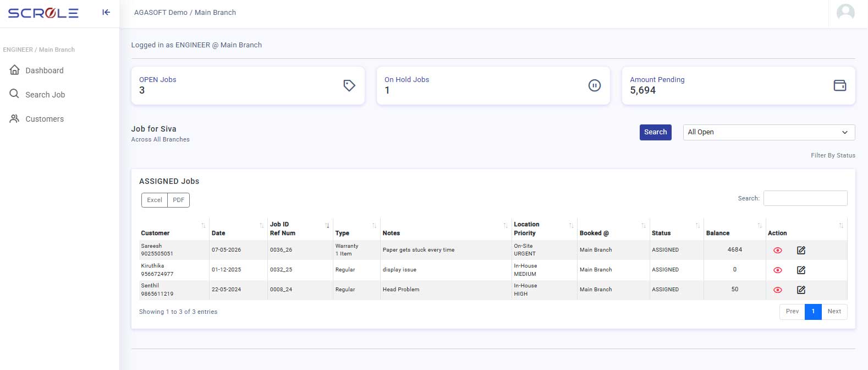Sort table by Type column
Screen dimensions: 868x370
tap(356, 229)
